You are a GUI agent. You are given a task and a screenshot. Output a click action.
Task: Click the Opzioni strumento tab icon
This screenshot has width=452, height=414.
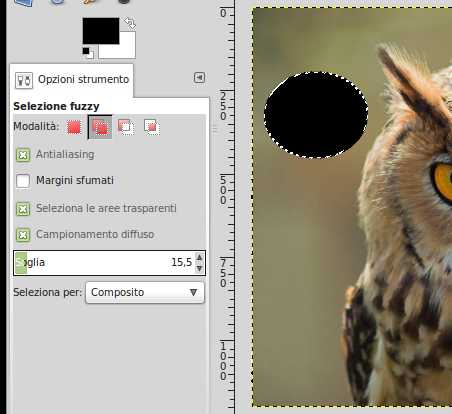click(24, 80)
